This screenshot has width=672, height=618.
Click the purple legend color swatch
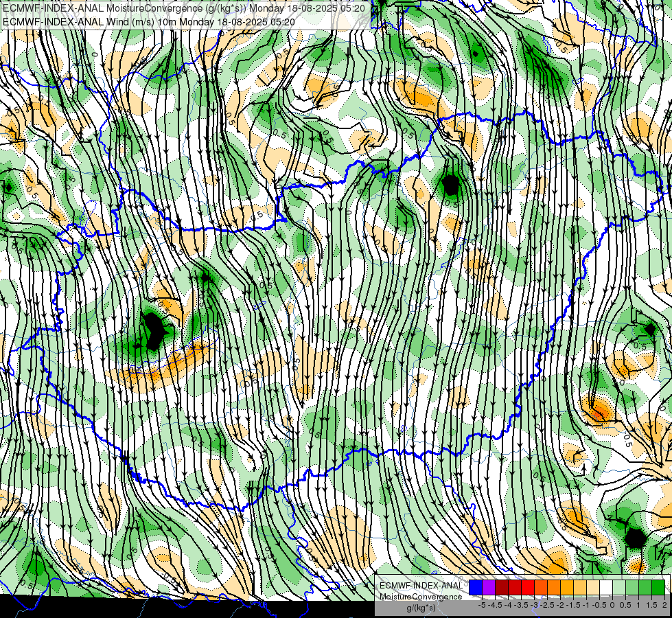[x=489, y=588]
